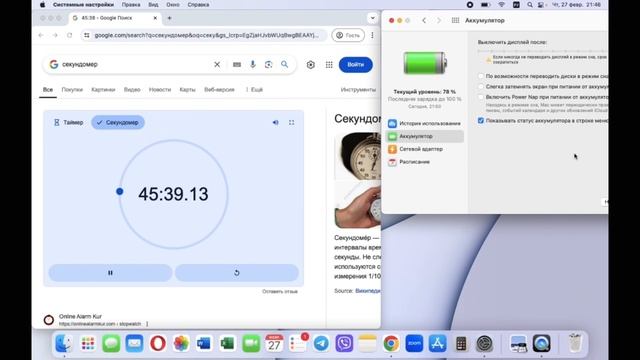The width and height of the screenshot is (640, 360).
Task: Click the blue Войти button
Action: click(356, 64)
